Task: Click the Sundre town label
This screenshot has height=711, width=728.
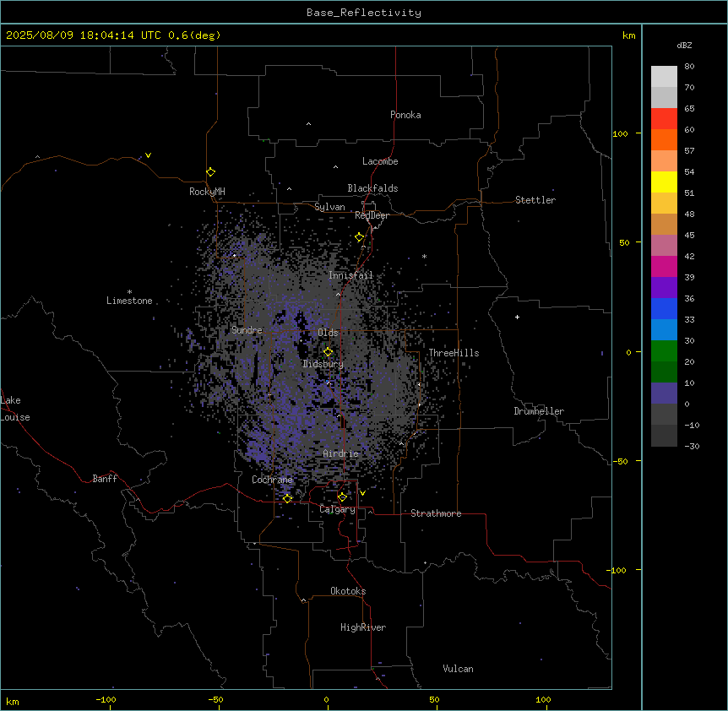Action: tap(247, 330)
